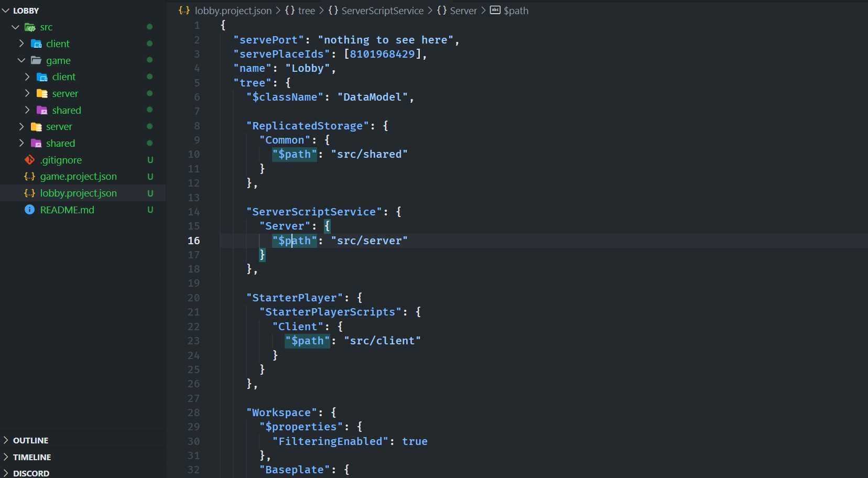Click the JSON icon beside game.project.json
The image size is (868, 478).
pos(30,177)
